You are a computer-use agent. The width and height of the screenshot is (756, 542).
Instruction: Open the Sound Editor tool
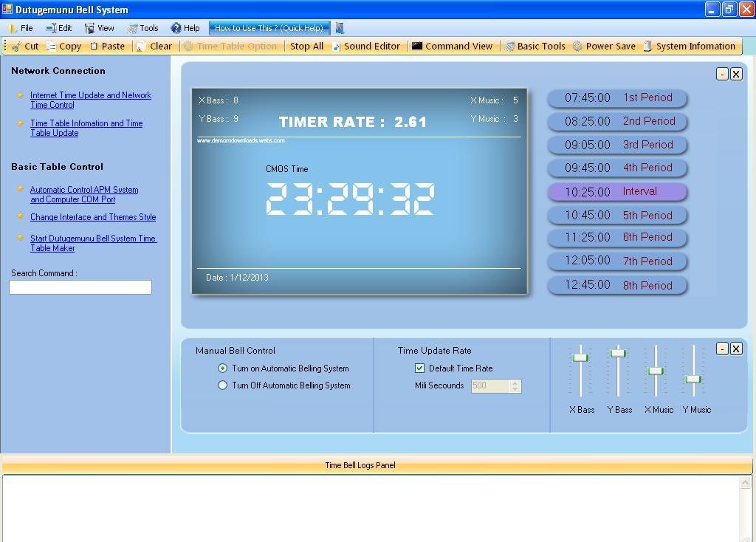click(x=366, y=47)
